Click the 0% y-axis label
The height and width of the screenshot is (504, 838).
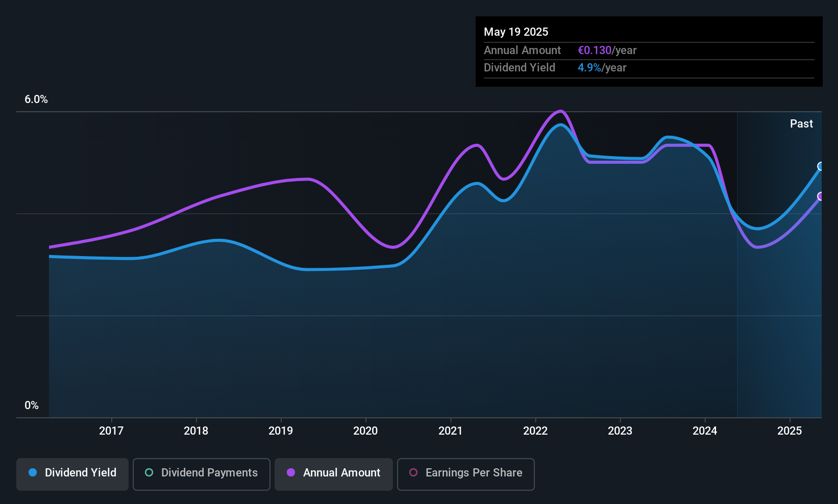pyautogui.click(x=32, y=406)
